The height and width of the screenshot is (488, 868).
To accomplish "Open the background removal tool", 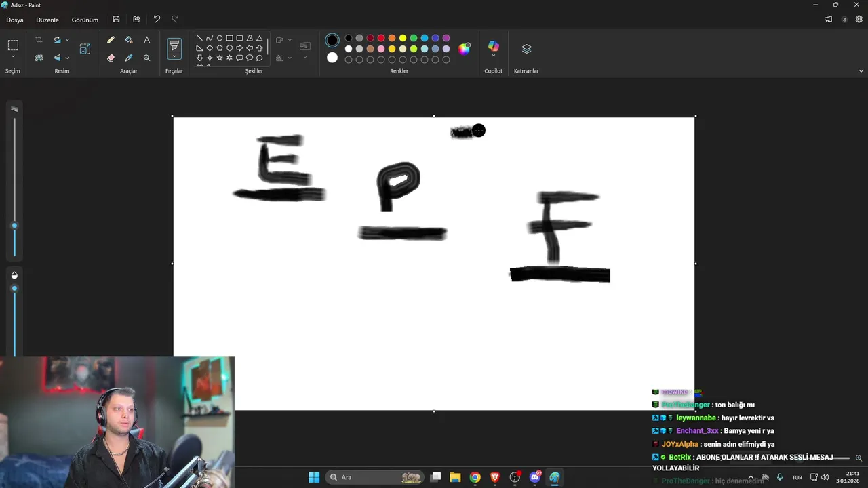I will point(39,58).
